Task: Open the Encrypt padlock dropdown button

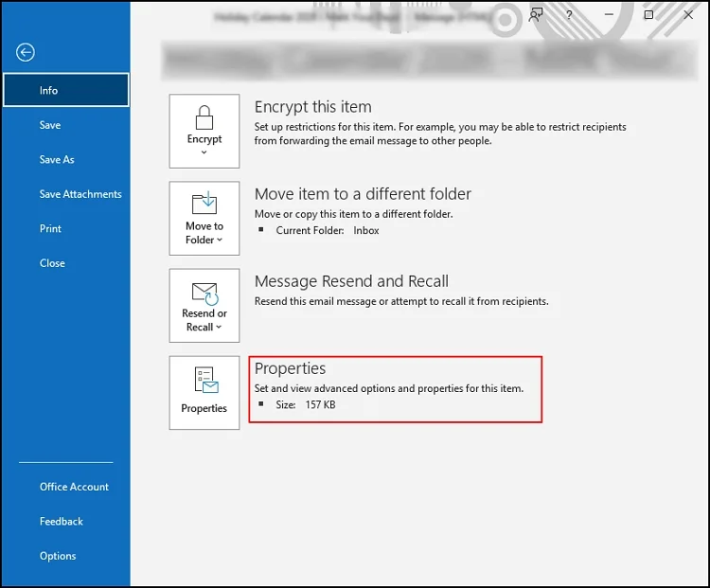Action: coord(204,133)
